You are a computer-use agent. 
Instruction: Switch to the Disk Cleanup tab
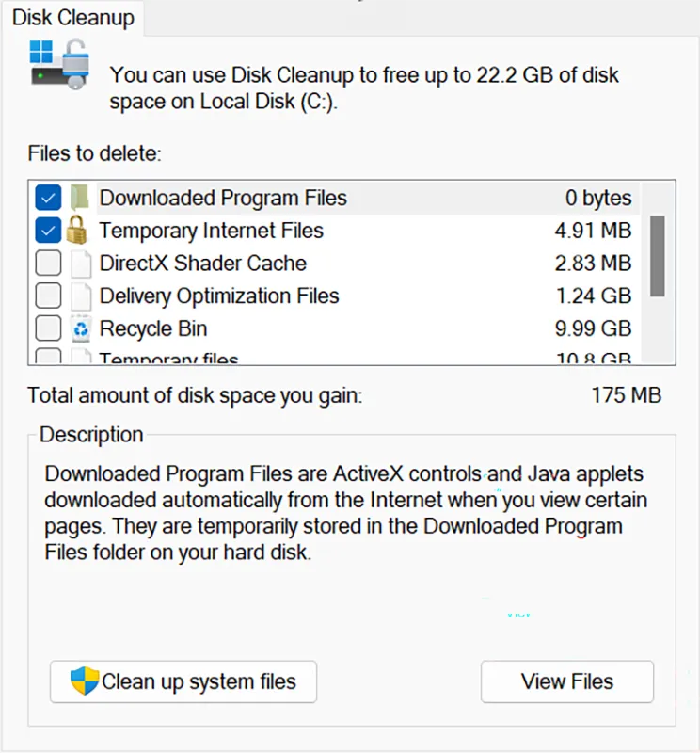click(72, 17)
